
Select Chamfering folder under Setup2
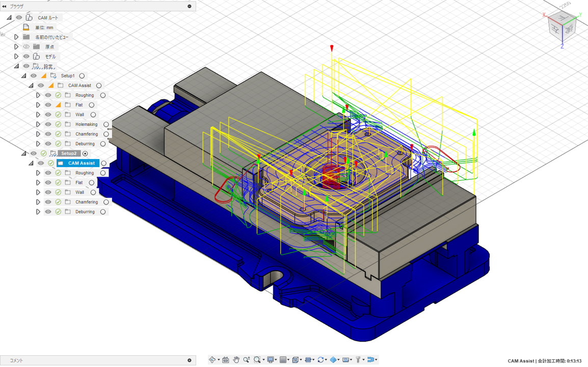pyautogui.click(x=87, y=202)
